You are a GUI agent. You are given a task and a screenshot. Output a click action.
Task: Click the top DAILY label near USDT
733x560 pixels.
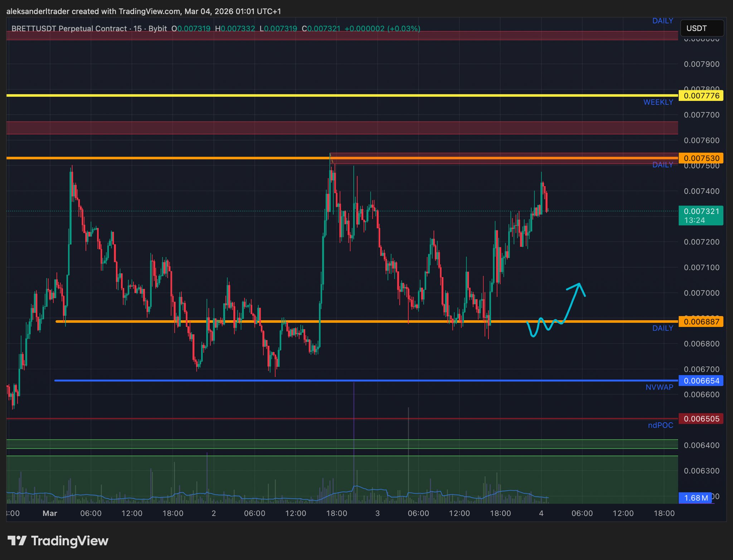[662, 21]
